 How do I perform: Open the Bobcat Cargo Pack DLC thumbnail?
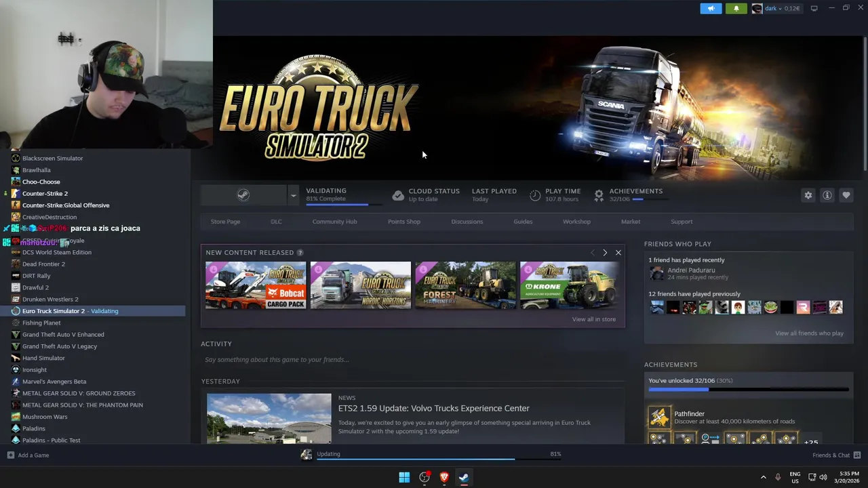pyautogui.click(x=256, y=285)
